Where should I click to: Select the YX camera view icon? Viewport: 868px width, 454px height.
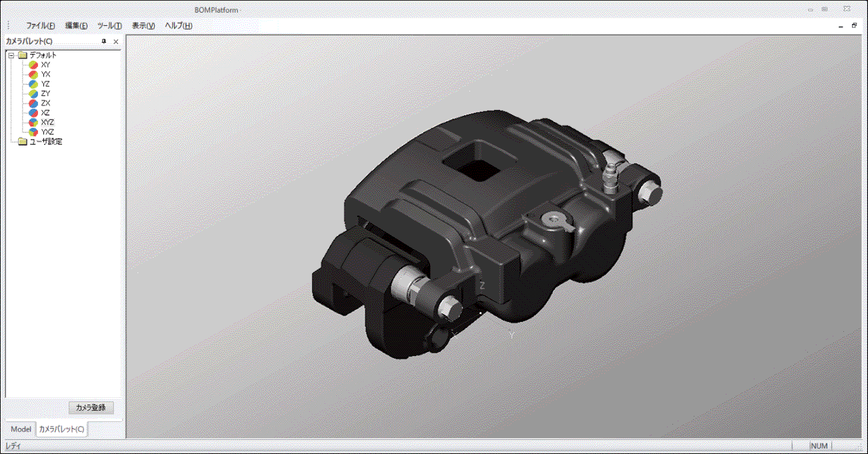(33, 75)
